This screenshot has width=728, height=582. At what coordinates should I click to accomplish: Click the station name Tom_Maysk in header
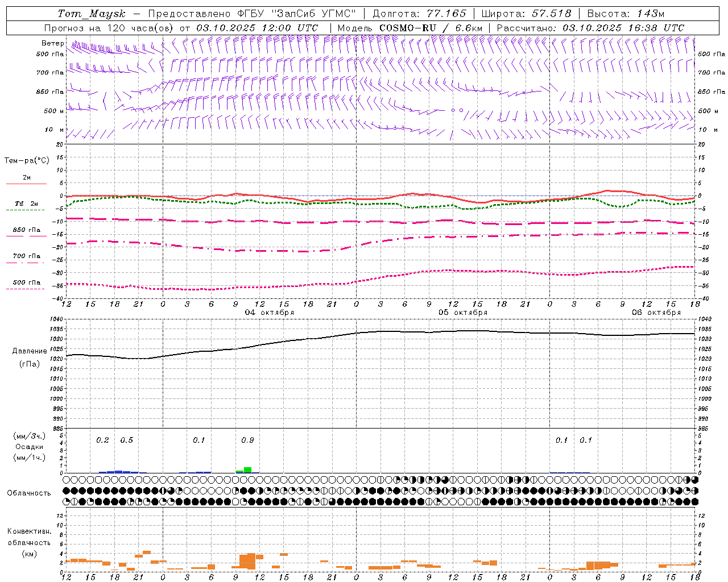coord(92,14)
